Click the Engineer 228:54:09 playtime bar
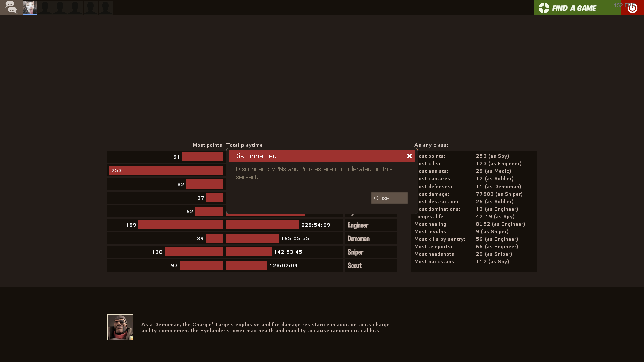This screenshot has height=362, width=644. pyautogui.click(x=263, y=225)
